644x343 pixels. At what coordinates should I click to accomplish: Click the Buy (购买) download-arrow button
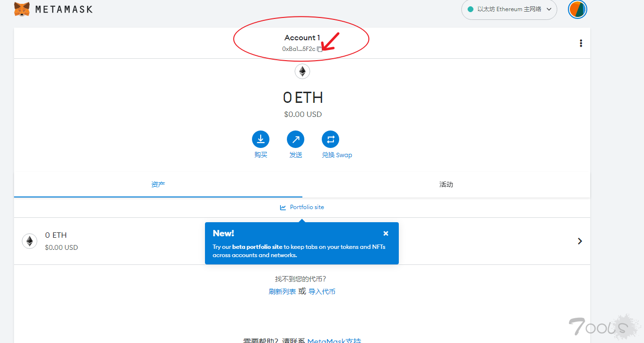[261, 139]
